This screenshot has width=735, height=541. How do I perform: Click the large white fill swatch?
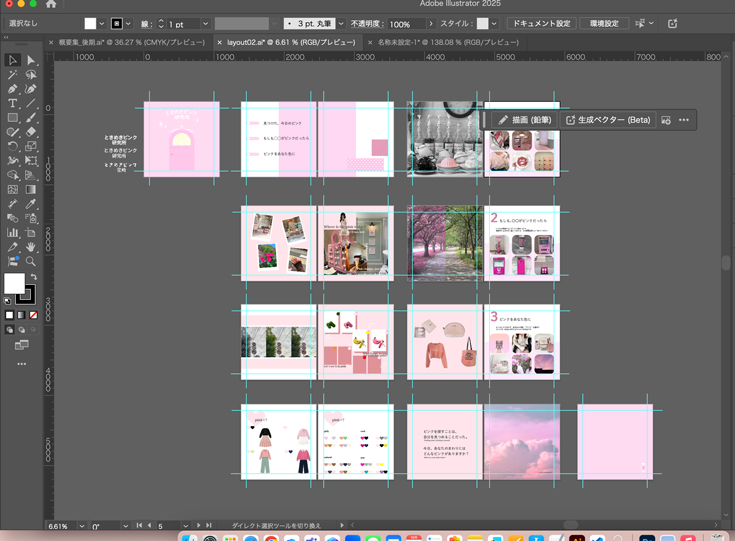click(15, 285)
